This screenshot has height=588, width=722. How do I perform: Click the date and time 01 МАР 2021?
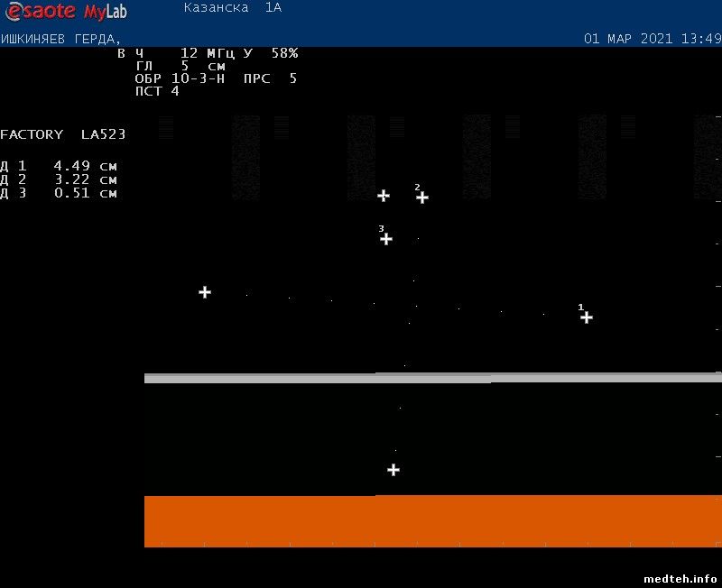pos(652,39)
